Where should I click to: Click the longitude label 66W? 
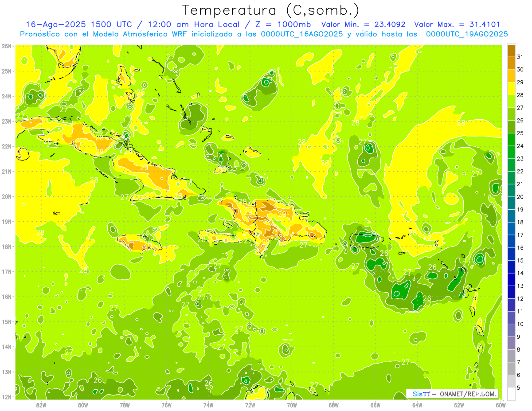pos(376,405)
